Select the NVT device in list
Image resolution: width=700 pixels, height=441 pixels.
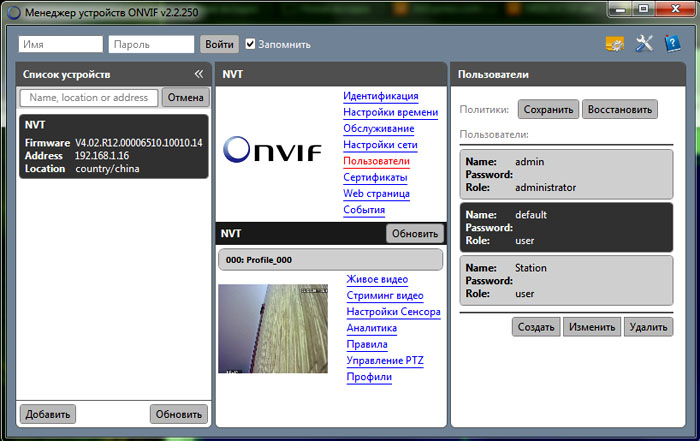[113, 147]
